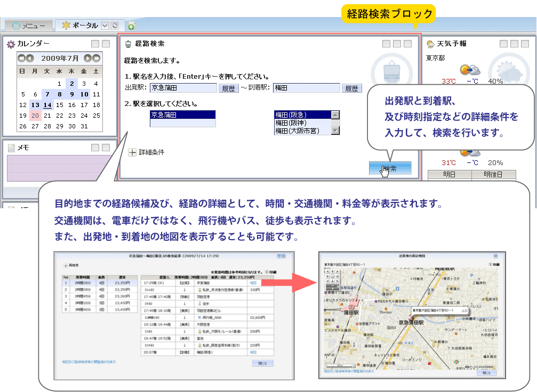Open departure station 履歴 history button
537x392 pixels.
tap(228, 88)
